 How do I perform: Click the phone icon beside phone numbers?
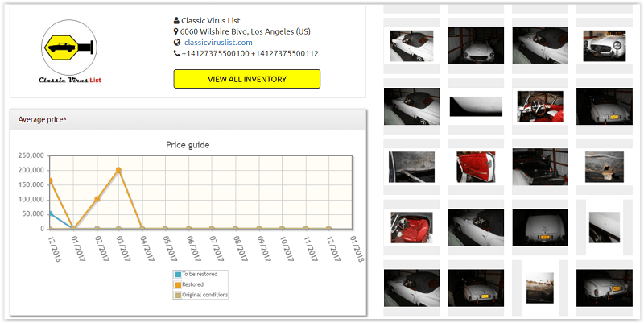click(176, 54)
